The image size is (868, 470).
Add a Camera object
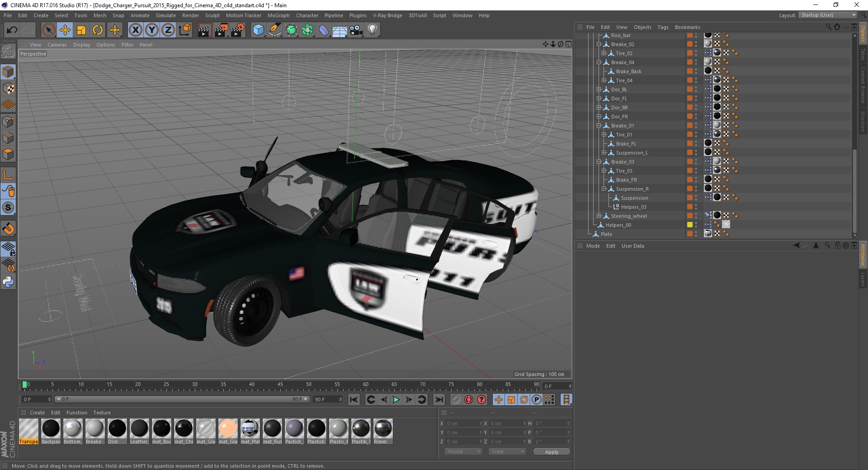coord(356,30)
